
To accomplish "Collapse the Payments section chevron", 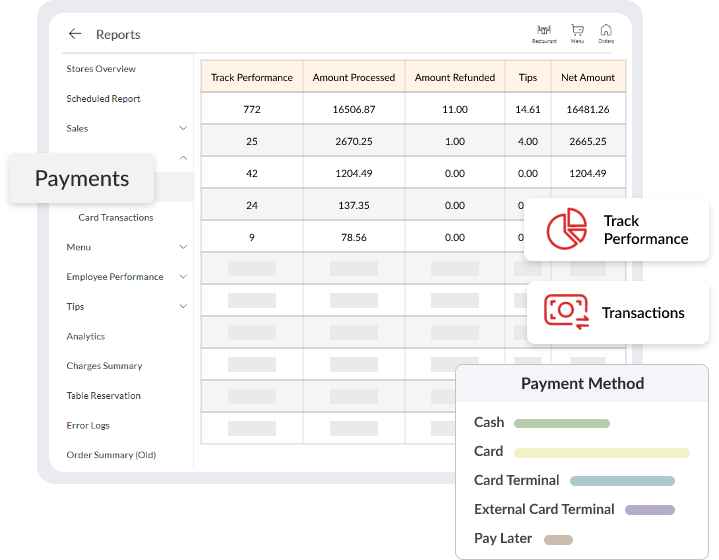I will pos(183,158).
